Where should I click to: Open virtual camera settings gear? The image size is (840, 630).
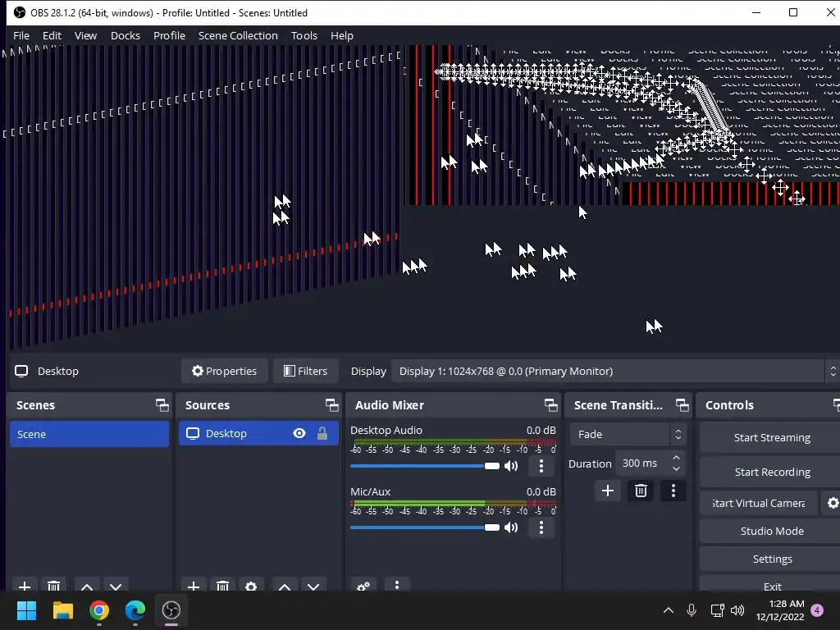(x=832, y=503)
